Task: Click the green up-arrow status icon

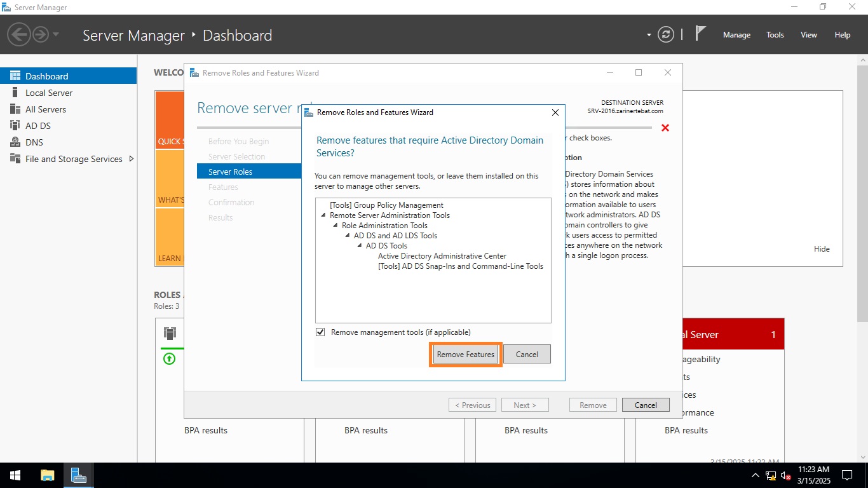Action: pyautogui.click(x=169, y=358)
